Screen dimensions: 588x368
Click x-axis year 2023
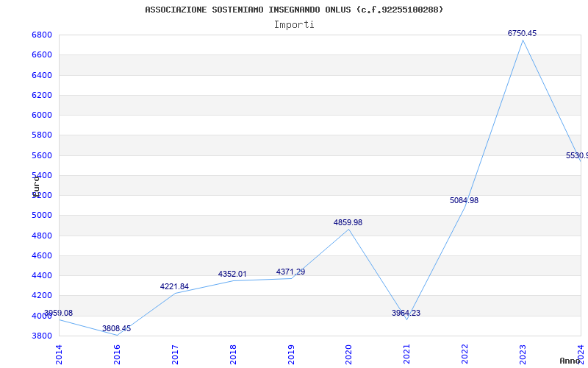523,355
